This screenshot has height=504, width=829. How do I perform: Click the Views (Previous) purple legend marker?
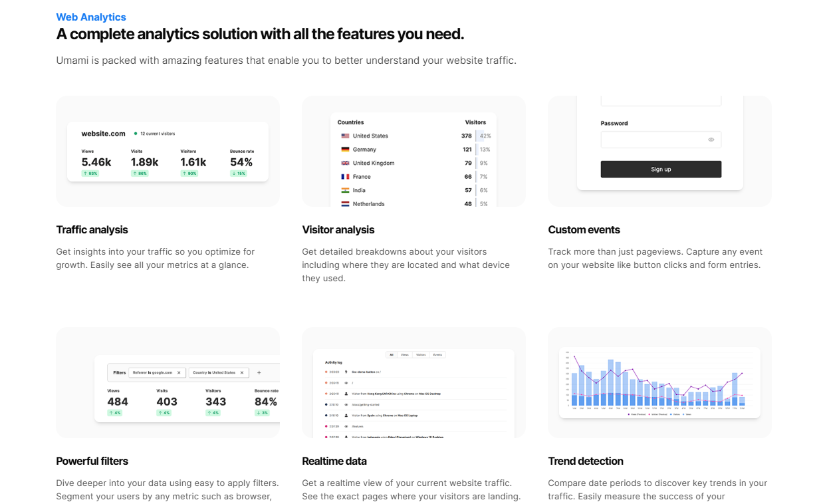[x=629, y=414]
